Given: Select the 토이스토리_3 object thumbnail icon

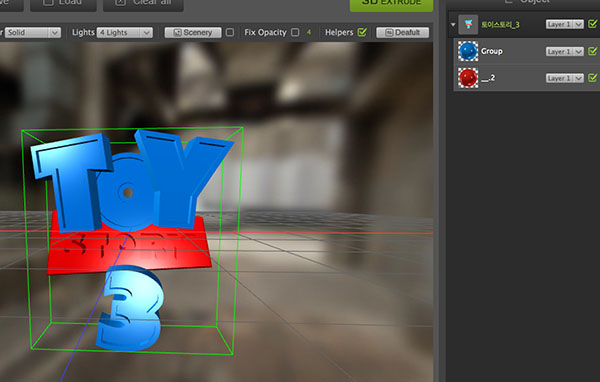Looking at the screenshot, I should tap(468, 24).
